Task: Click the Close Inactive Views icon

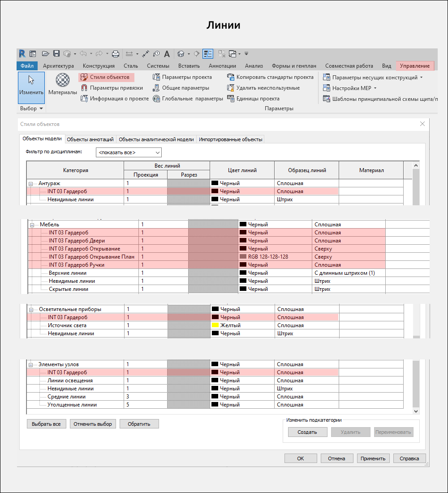Action: 222,54
